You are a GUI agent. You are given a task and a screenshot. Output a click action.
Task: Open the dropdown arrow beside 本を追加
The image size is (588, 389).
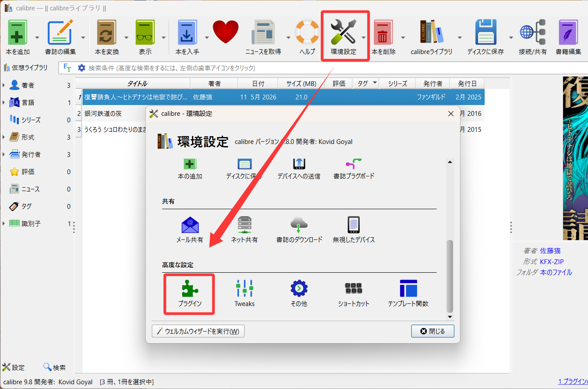pyautogui.click(x=37, y=38)
